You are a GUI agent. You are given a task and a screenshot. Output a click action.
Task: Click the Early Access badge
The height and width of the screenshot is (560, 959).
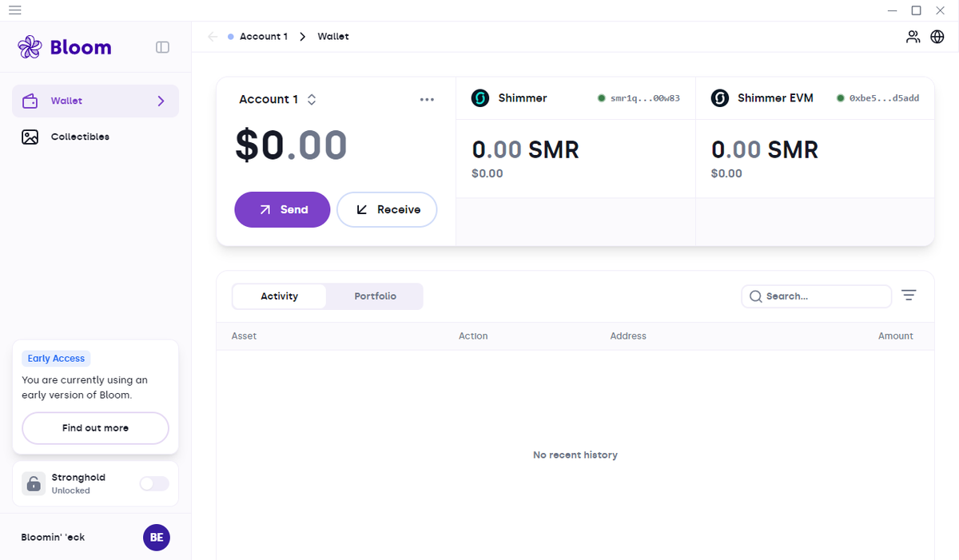[x=56, y=359]
